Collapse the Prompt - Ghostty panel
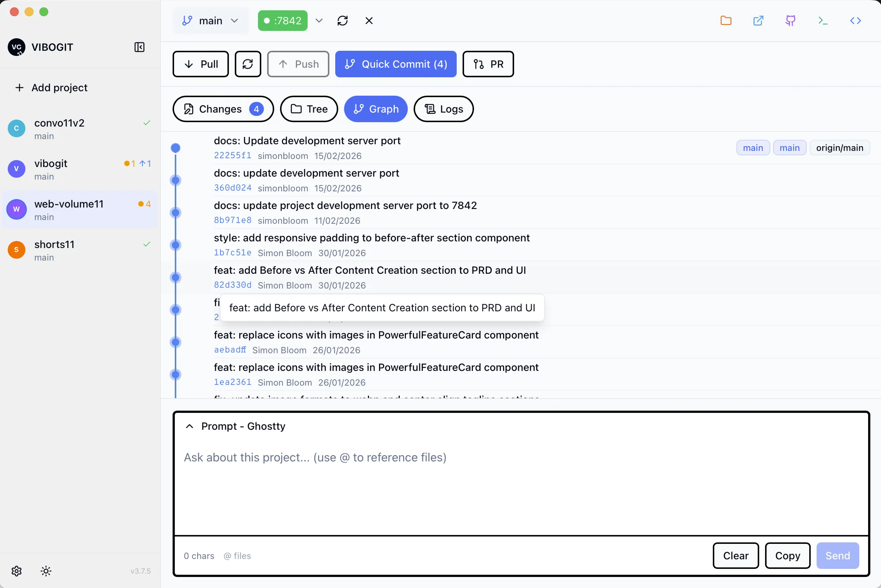 coord(190,426)
